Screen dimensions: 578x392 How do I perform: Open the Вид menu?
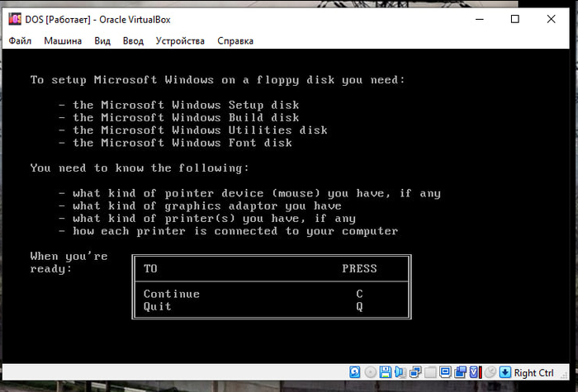click(x=102, y=40)
